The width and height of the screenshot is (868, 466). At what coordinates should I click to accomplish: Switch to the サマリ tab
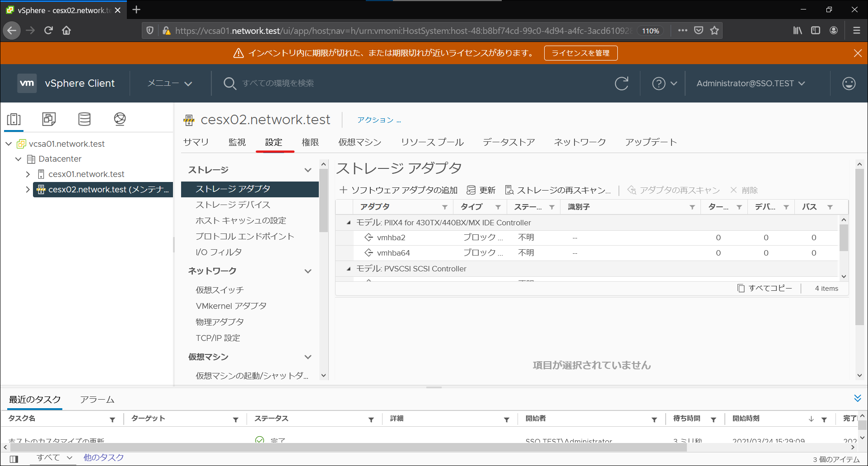click(x=196, y=142)
